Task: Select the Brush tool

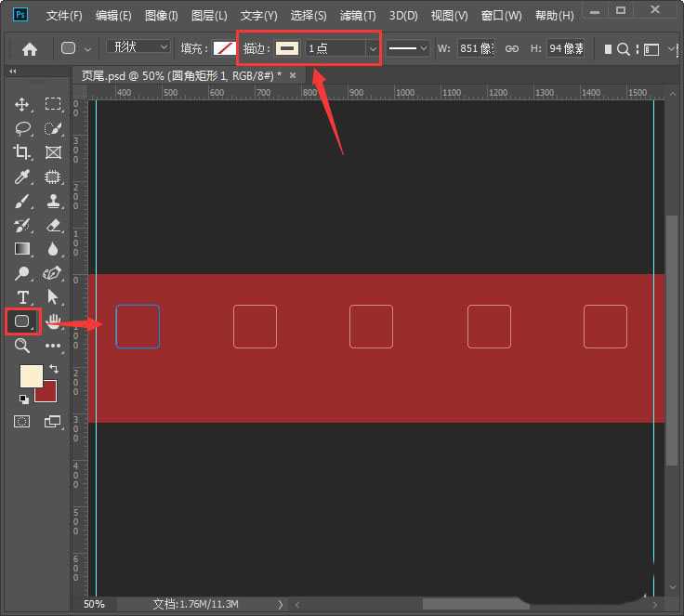Action: coord(22,201)
